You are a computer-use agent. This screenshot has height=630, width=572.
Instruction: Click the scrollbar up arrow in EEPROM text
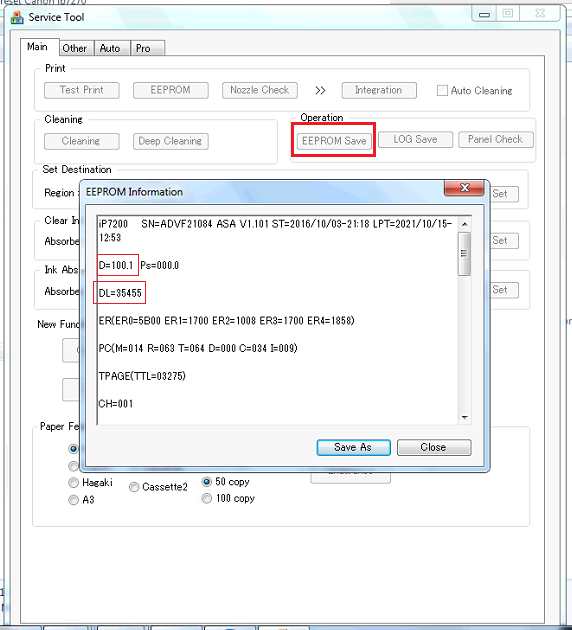465,224
